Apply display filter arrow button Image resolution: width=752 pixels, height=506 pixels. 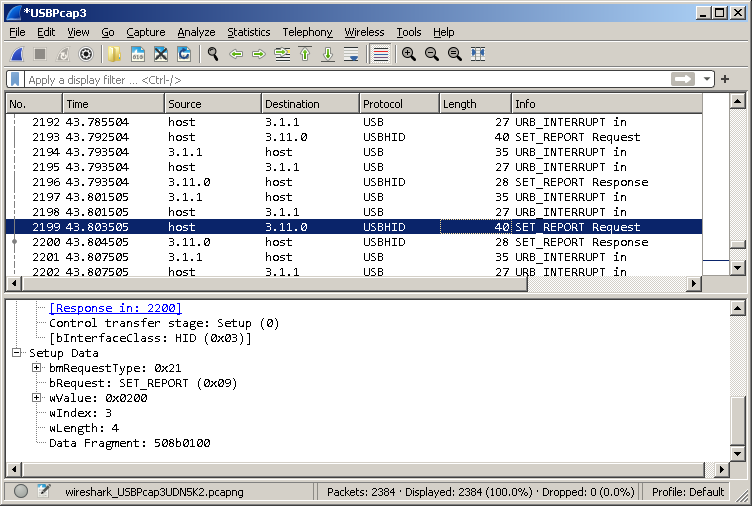(683, 79)
